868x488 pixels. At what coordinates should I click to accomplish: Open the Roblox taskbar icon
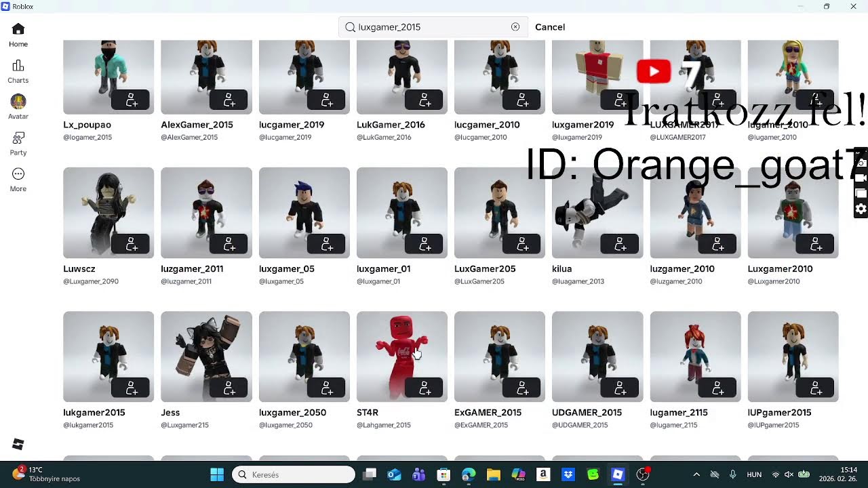tap(618, 474)
